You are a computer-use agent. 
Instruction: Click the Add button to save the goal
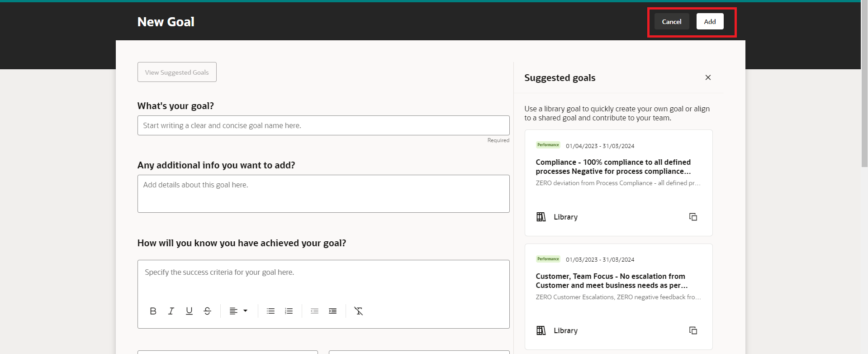point(709,21)
